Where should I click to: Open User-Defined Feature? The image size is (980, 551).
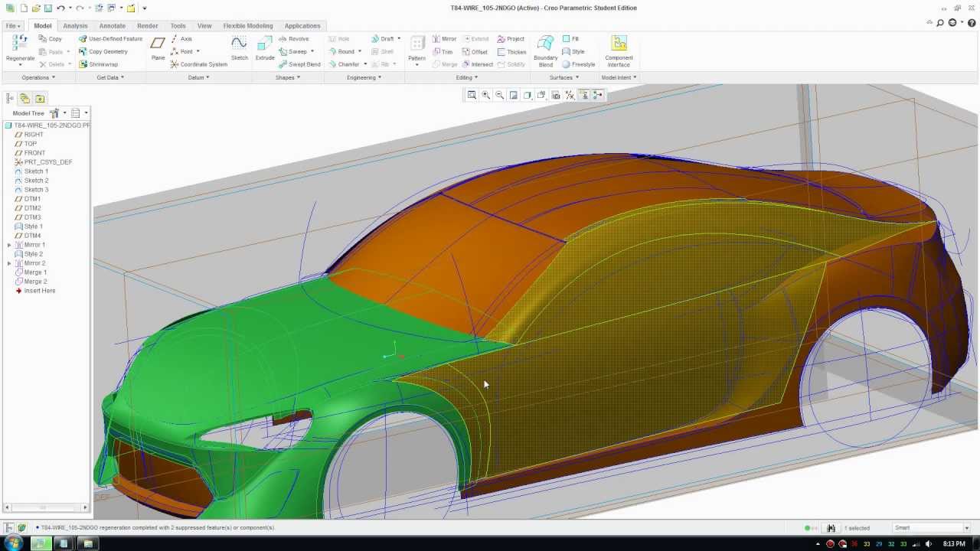111,39
